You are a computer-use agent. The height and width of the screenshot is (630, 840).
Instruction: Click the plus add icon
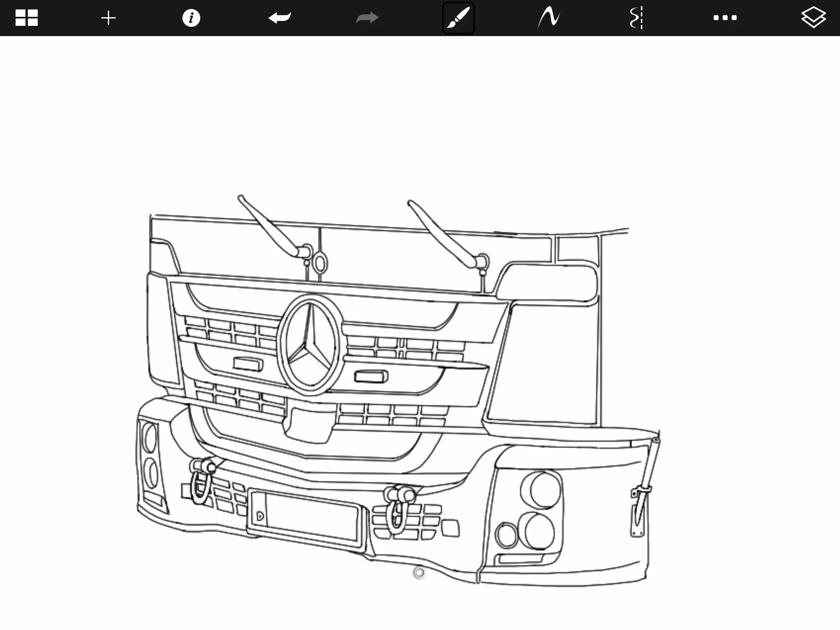click(108, 18)
